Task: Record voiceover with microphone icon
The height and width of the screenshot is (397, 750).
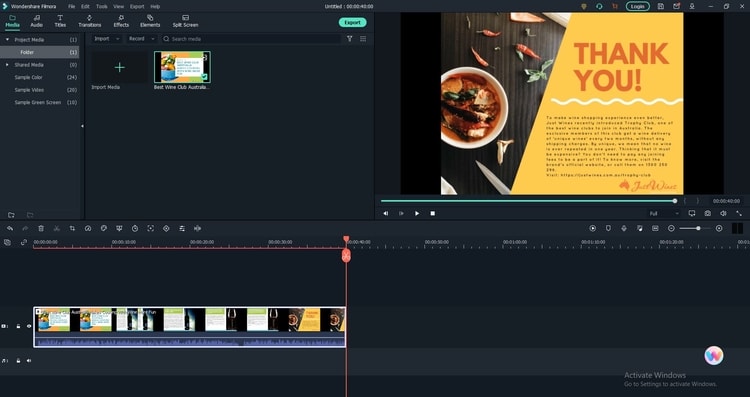Action: click(624, 229)
